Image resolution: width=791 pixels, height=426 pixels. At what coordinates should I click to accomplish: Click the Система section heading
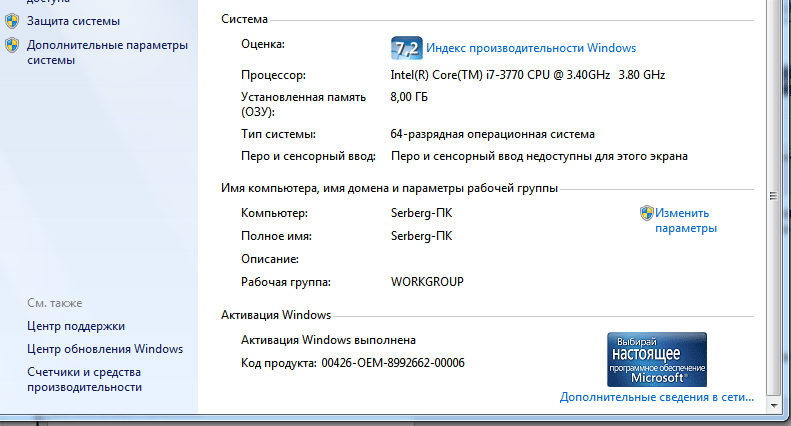pos(244,19)
